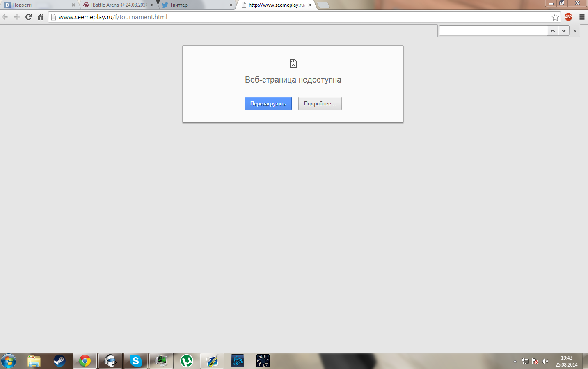The height and width of the screenshot is (369, 588).
Task: Open home page via house icon
Action: click(40, 17)
